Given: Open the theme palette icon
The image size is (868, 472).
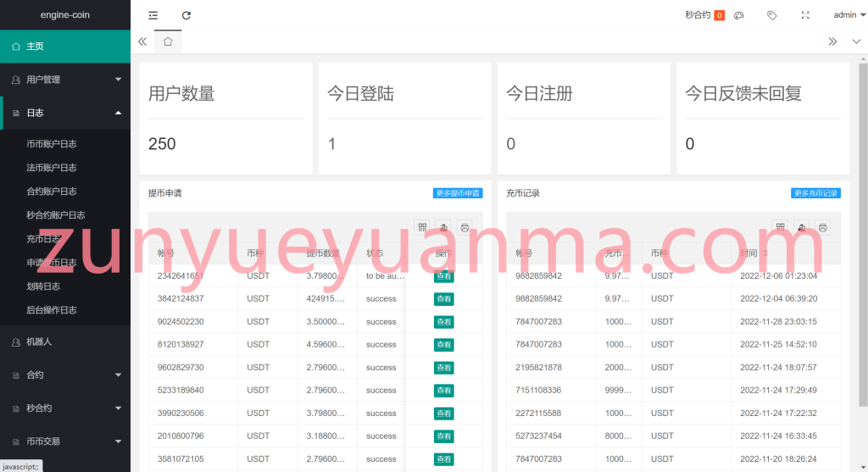Looking at the screenshot, I should (x=738, y=15).
